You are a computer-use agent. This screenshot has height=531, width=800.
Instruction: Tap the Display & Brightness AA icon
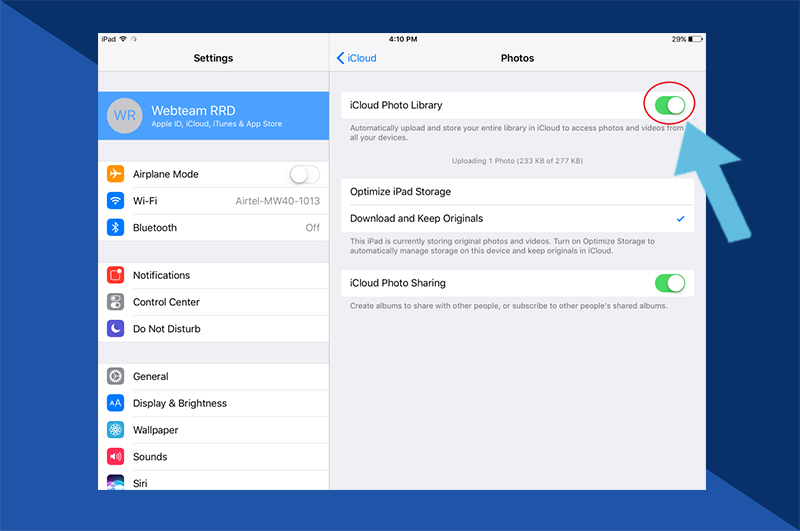pos(115,403)
